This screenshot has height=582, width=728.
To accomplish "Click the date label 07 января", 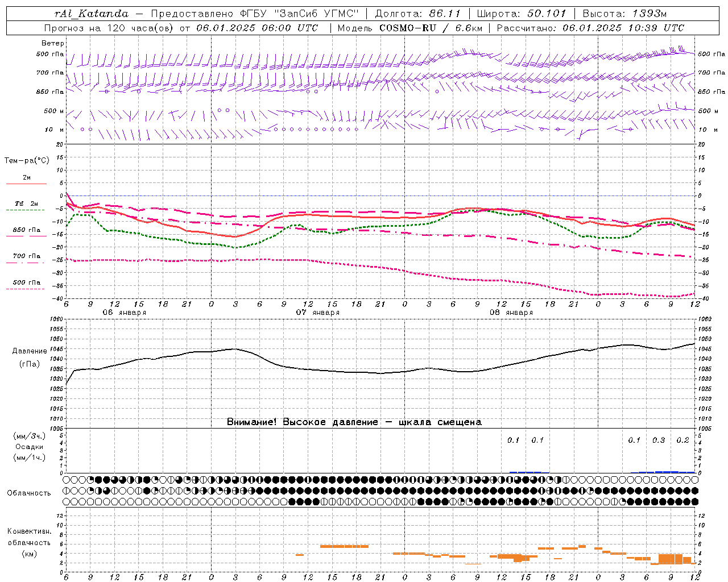I will [318, 313].
